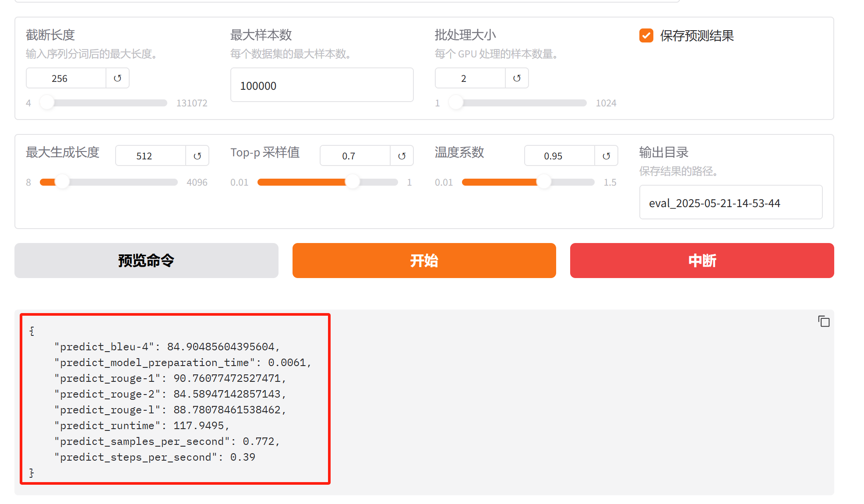
Task: Reset the Top-p 采样值 to default
Action: coord(402,156)
